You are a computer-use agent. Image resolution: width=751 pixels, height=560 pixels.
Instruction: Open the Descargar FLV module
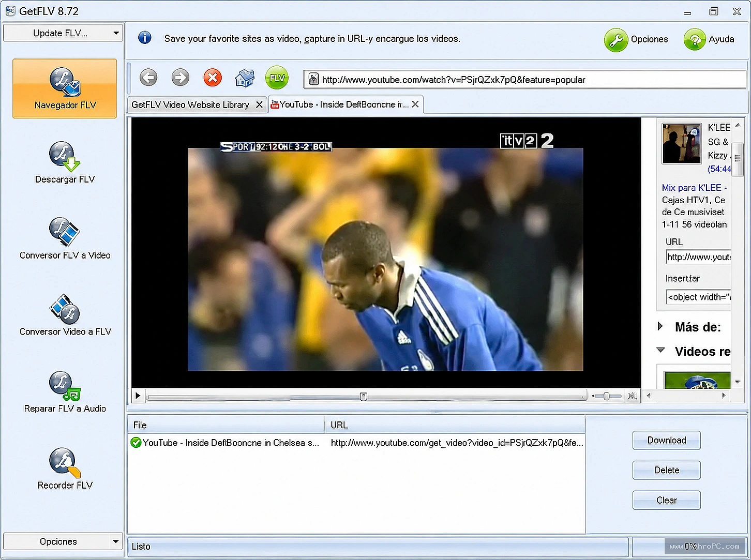coord(65,163)
